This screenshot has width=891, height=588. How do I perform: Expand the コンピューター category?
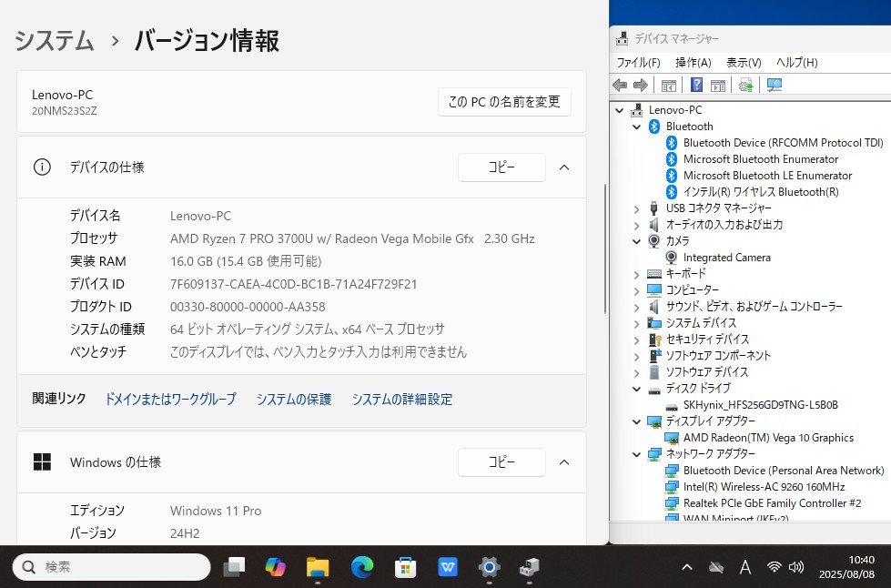pos(636,291)
